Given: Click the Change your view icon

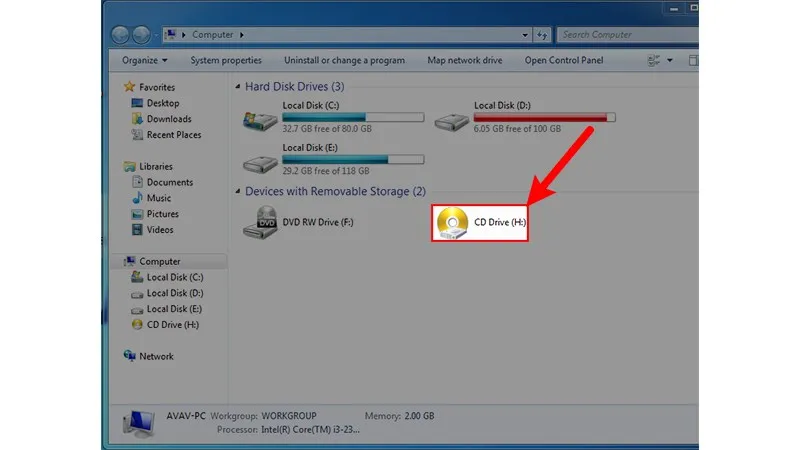Looking at the screenshot, I should (654, 60).
